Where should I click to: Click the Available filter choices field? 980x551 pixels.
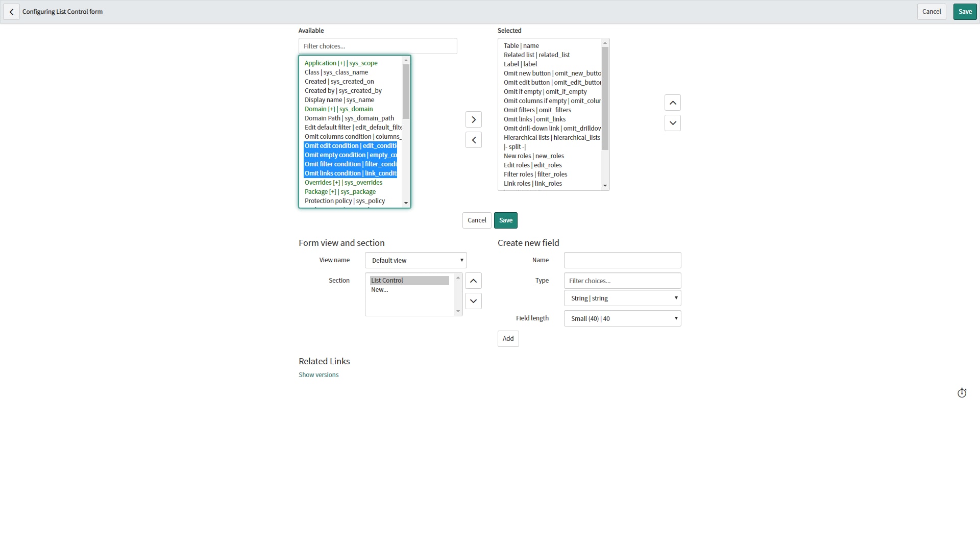point(377,46)
